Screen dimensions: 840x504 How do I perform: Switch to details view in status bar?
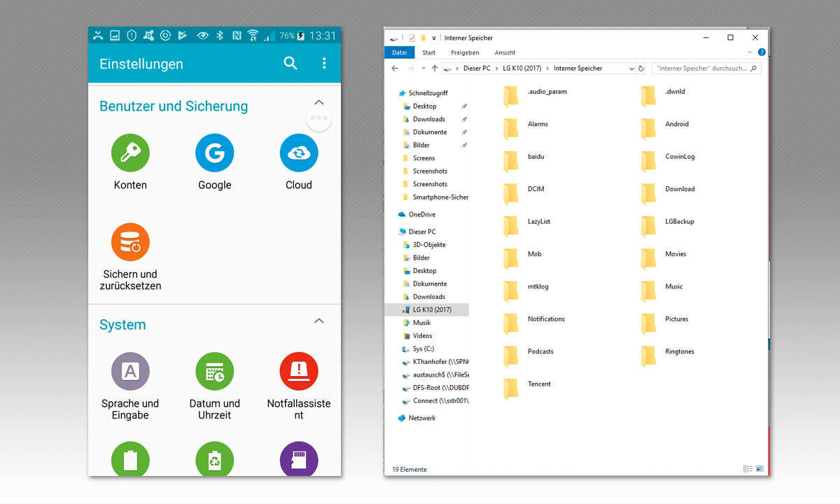748,469
